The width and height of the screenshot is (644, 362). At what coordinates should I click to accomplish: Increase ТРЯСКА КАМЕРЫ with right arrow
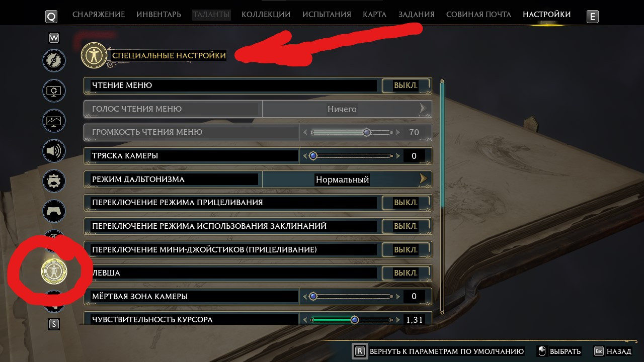click(x=398, y=156)
